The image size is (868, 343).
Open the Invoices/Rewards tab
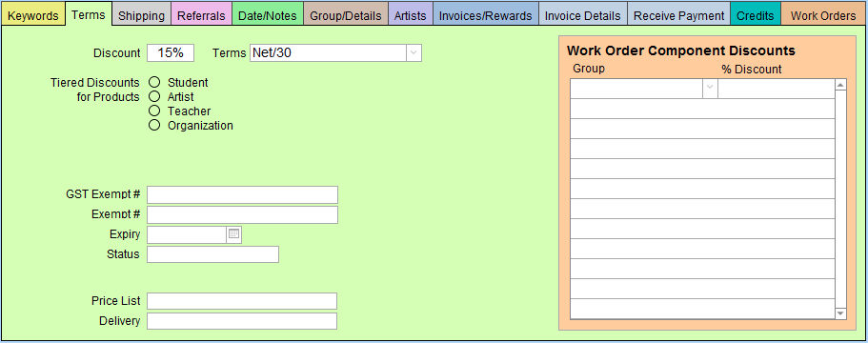pyautogui.click(x=486, y=16)
